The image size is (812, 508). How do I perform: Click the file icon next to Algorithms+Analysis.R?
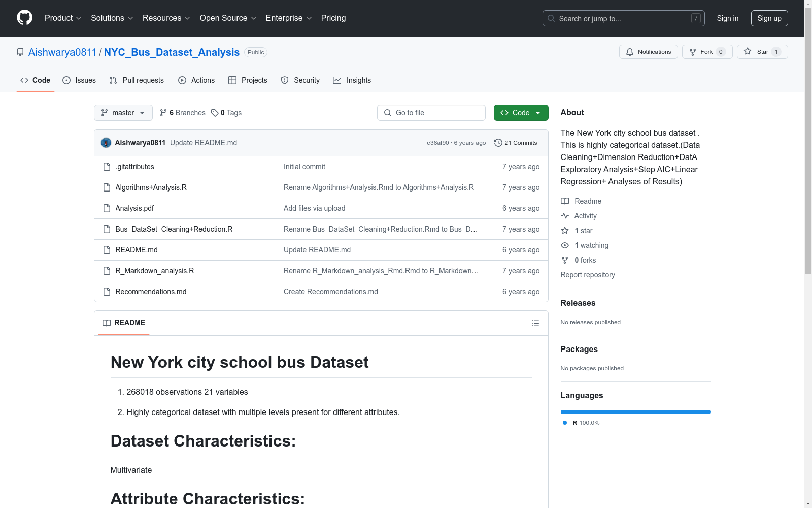107,187
